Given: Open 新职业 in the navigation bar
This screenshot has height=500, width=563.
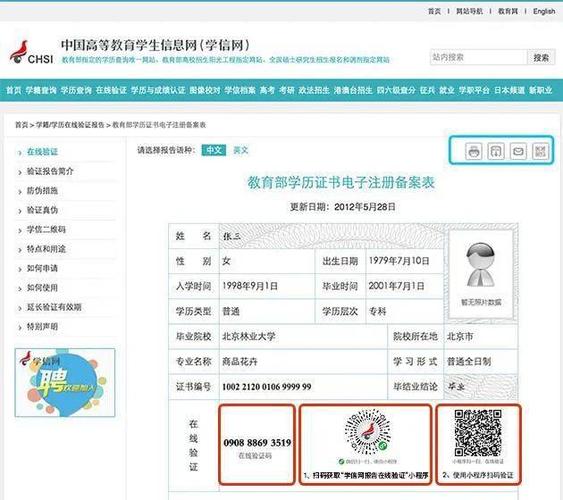Looking at the screenshot, I should click(541, 90).
